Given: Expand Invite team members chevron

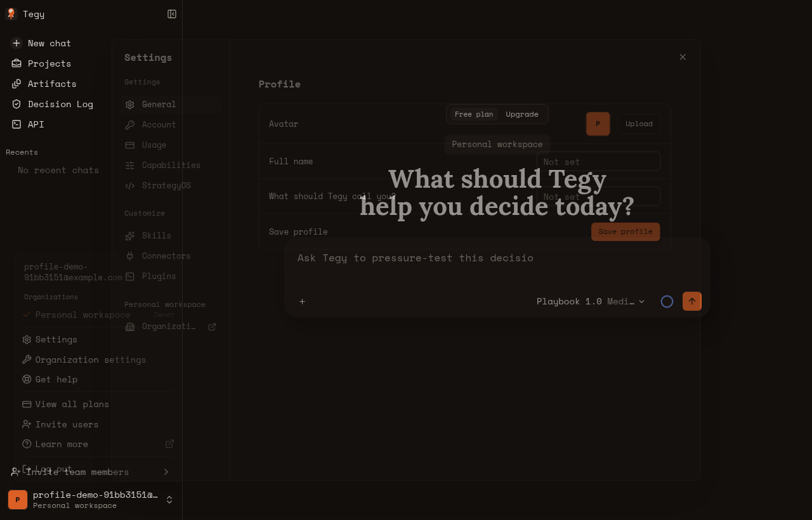Looking at the screenshot, I should (x=166, y=472).
